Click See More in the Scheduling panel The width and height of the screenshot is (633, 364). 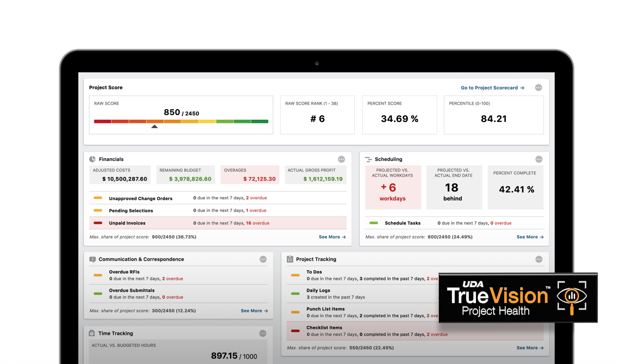click(x=530, y=237)
